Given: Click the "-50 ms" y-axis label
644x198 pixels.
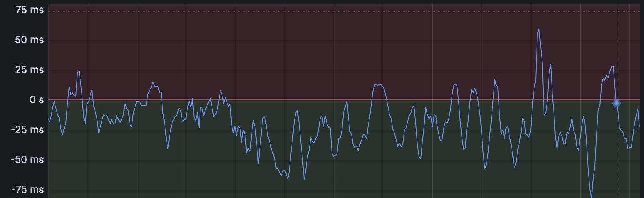Looking at the screenshot, I should pyautogui.click(x=27, y=160).
